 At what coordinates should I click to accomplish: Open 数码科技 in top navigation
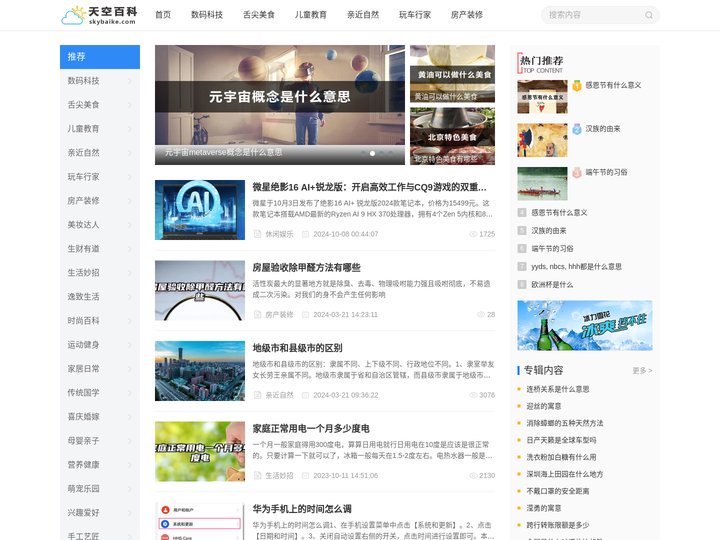pos(207,15)
